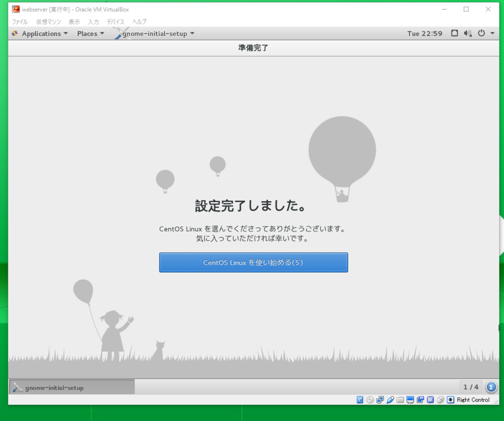504x421 pixels.
Task: Select gnome-initial-setup taskbar window button
Action: click(72, 387)
